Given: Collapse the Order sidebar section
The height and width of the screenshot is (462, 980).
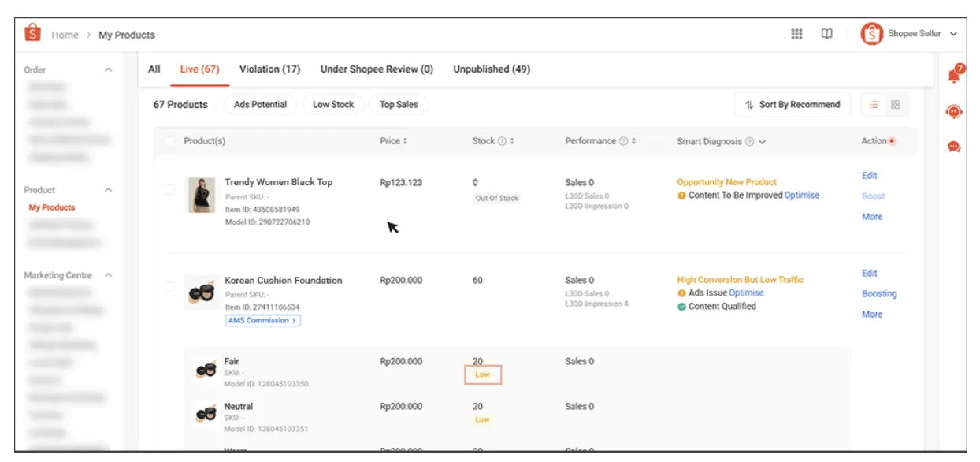Looking at the screenshot, I should pyautogui.click(x=109, y=70).
